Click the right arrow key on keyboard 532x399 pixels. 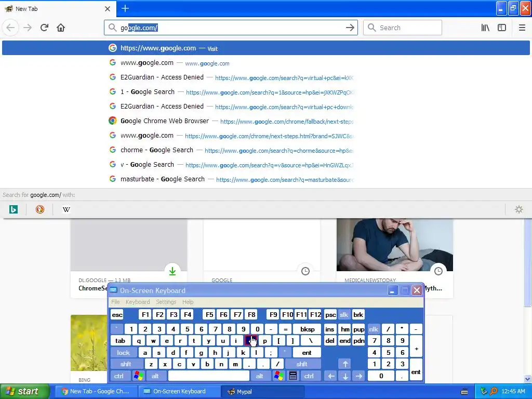(359, 376)
